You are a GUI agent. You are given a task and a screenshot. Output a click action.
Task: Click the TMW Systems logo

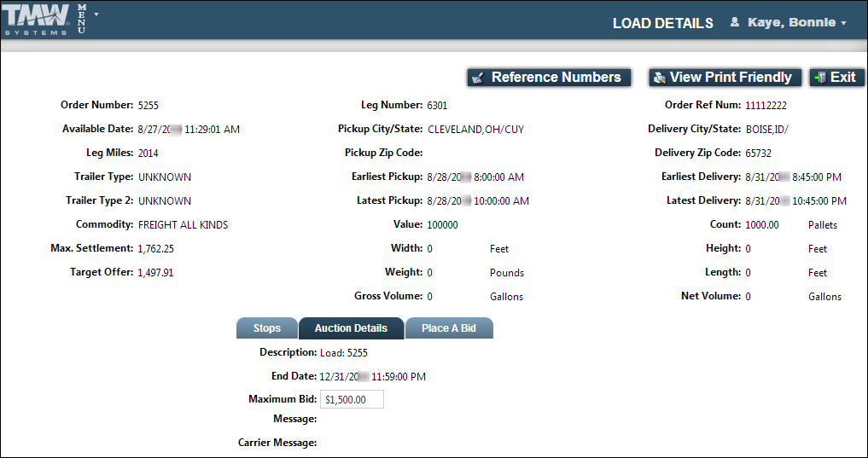click(38, 19)
